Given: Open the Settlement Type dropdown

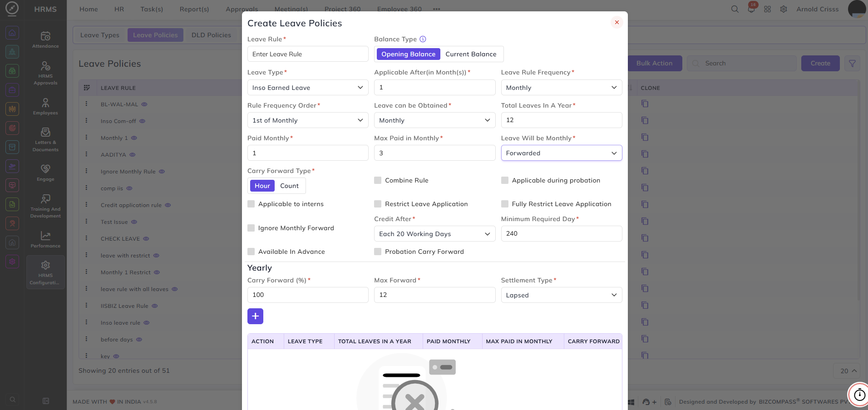Looking at the screenshot, I should pos(562,295).
